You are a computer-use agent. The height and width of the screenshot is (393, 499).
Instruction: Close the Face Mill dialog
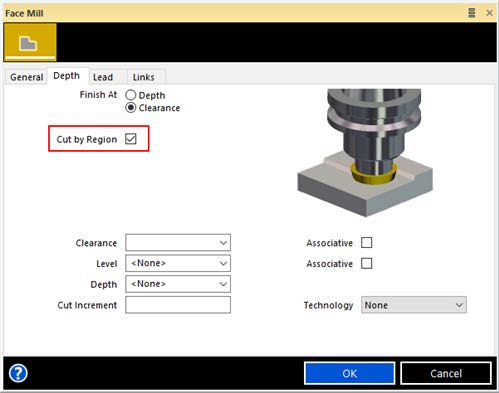point(489,13)
